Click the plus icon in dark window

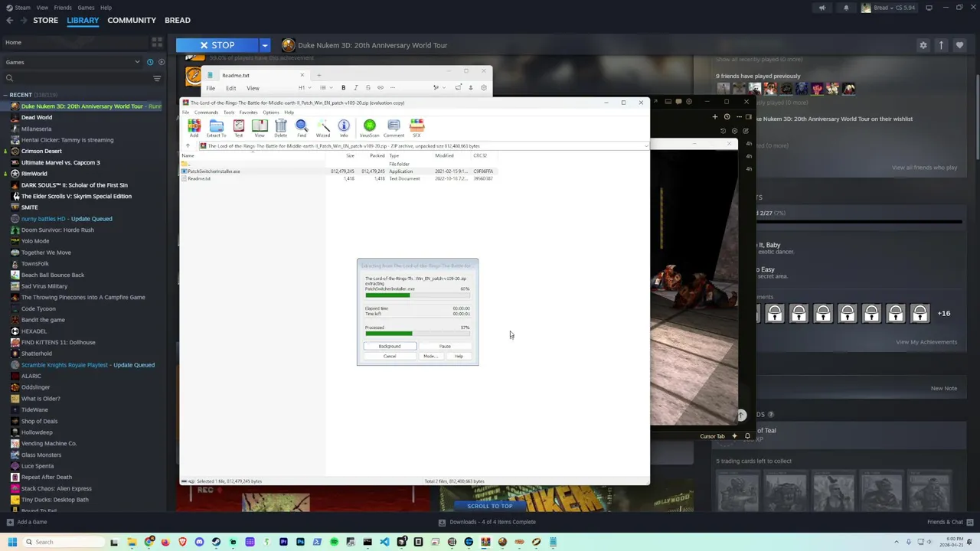pos(715,117)
